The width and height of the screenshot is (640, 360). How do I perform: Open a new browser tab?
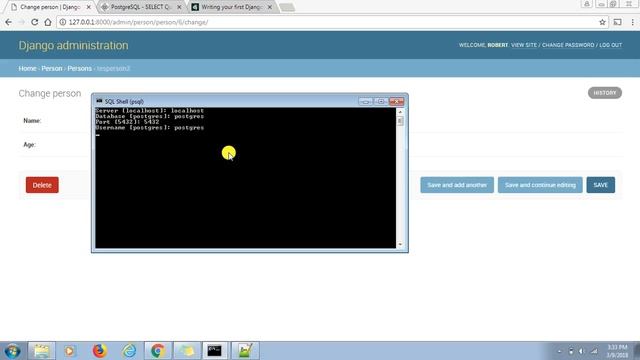click(x=287, y=7)
